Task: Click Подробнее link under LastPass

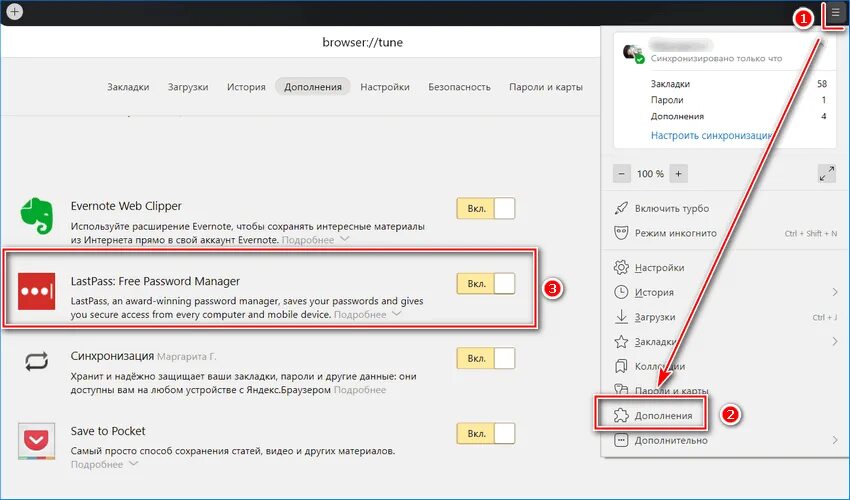Action: click(360, 315)
